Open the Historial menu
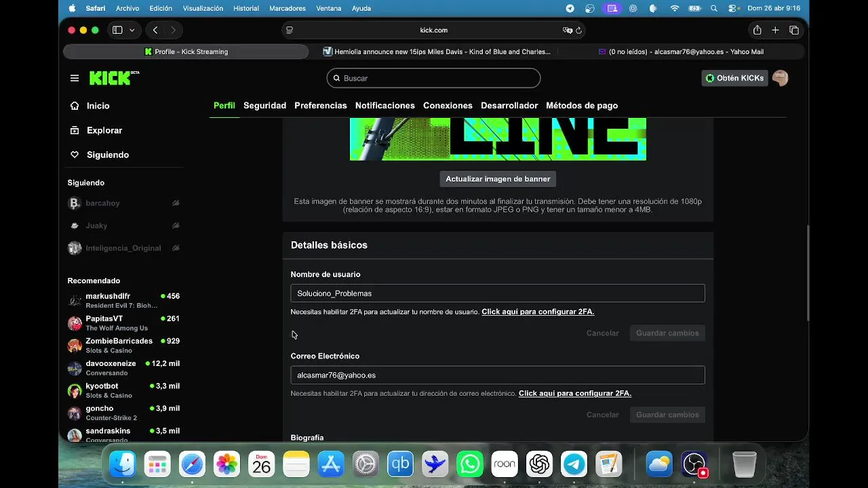Screen dimensions: 868x488 tap(245, 8)
